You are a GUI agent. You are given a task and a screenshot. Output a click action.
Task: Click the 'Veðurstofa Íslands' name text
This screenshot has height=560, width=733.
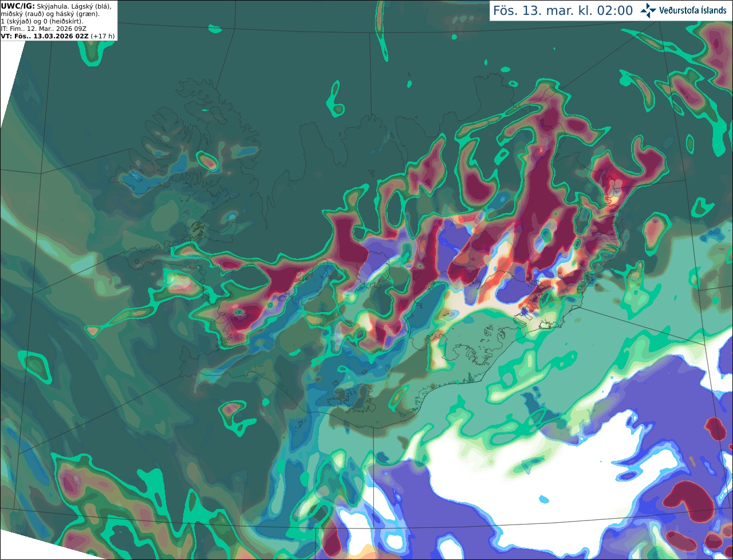coord(693,10)
